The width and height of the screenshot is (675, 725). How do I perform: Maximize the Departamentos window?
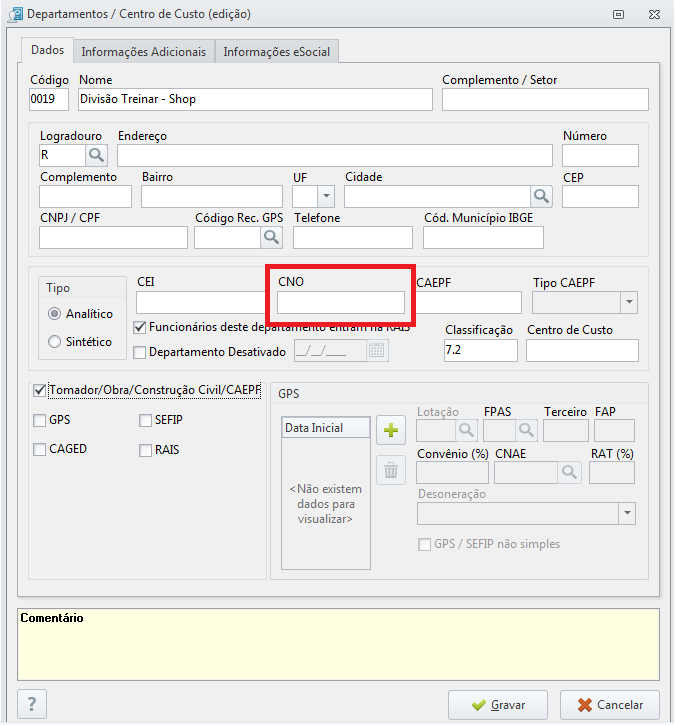[618, 15]
